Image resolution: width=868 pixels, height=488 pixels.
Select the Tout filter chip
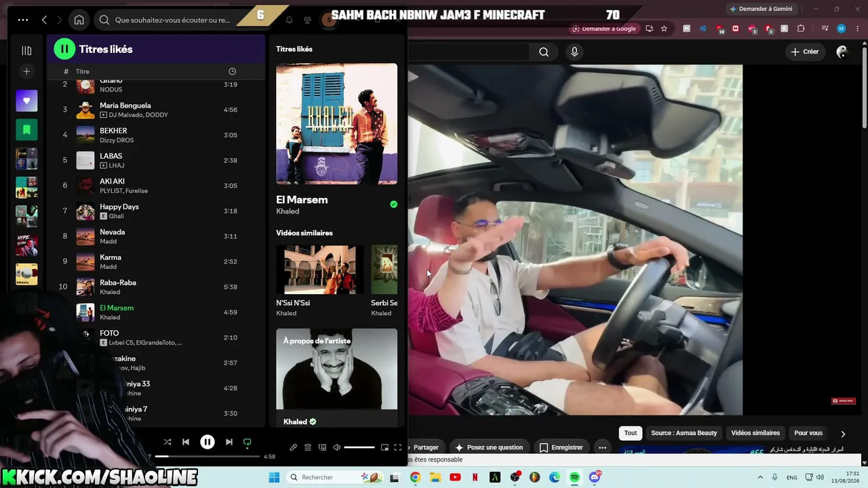click(631, 433)
